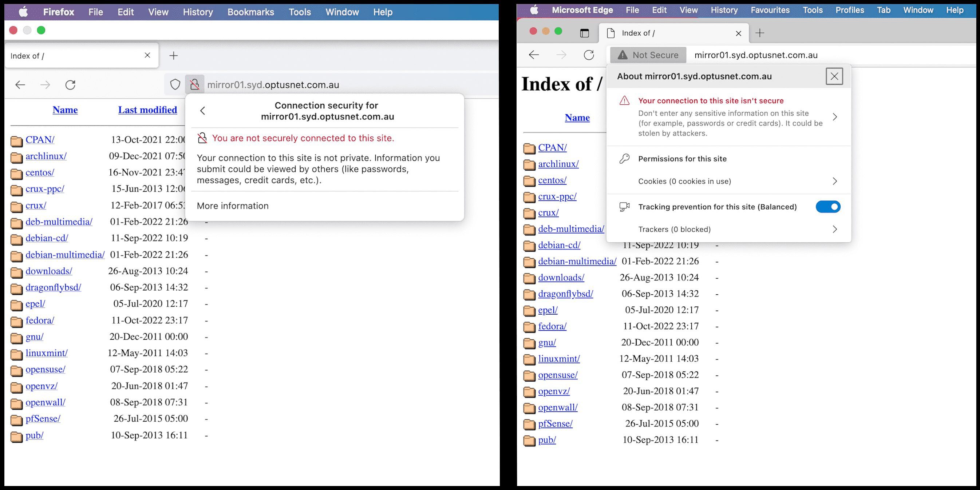980x490 pixels.
Task: Open dragonflybsd/ link in Edge
Action: tap(565, 294)
